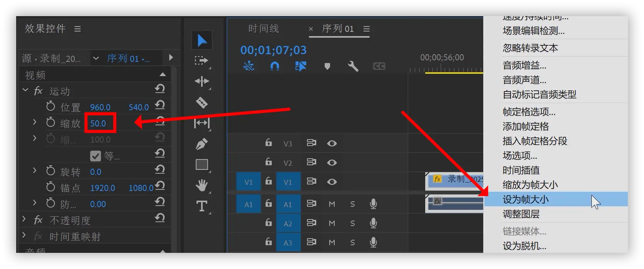
Task: Open 效果控件 panel menu
Action: click(78, 29)
